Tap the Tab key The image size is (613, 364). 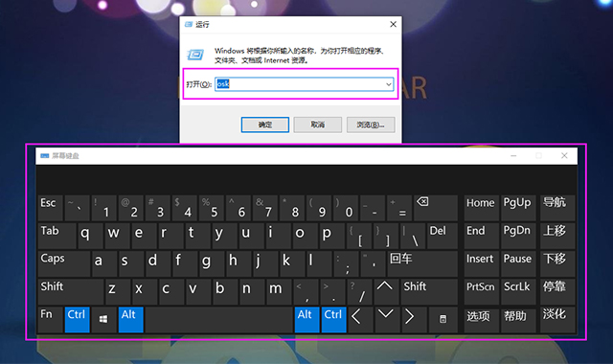coord(57,236)
